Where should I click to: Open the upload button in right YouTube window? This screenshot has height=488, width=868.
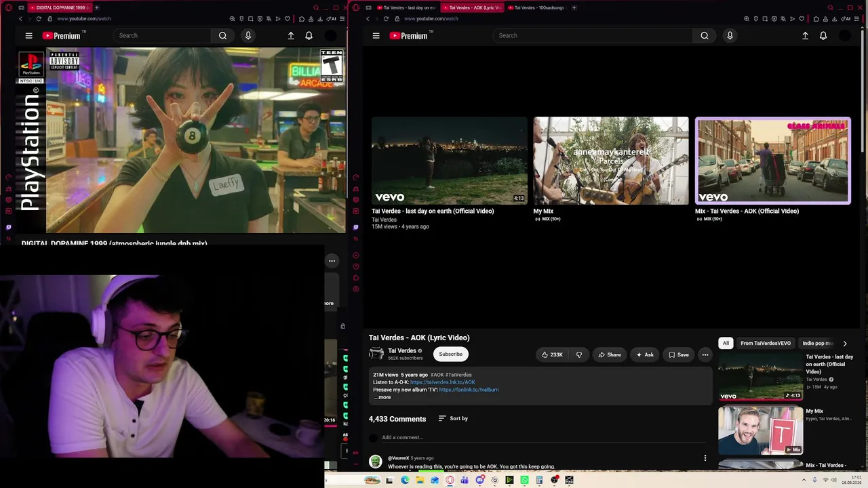805,35
